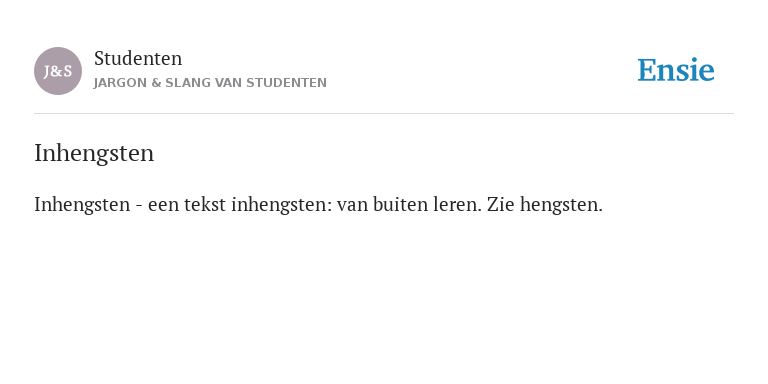This screenshot has width=768, height=384.
Task: Click the ampersand inside the avatar circle
Action: tap(58, 72)
